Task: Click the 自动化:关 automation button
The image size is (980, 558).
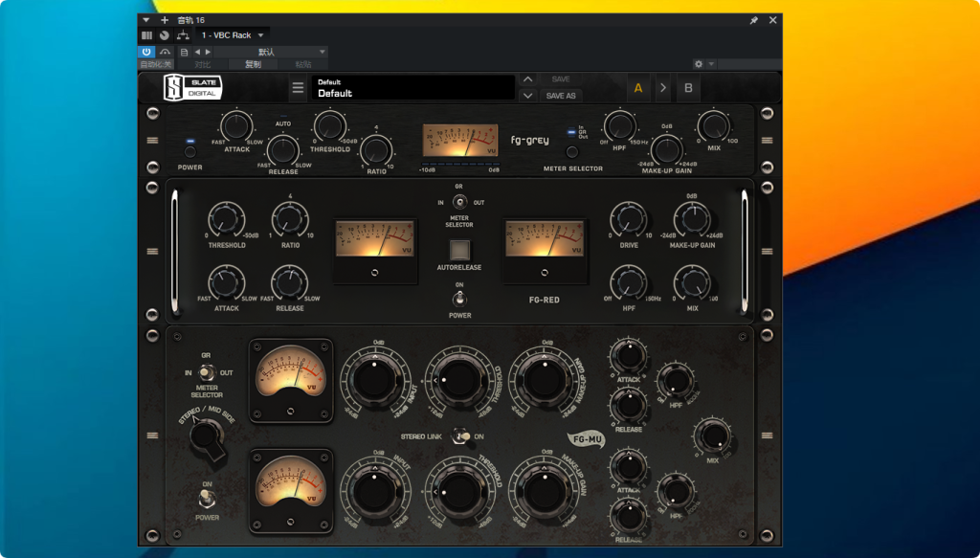Action: pyautogui.click(x=155, y=64)
